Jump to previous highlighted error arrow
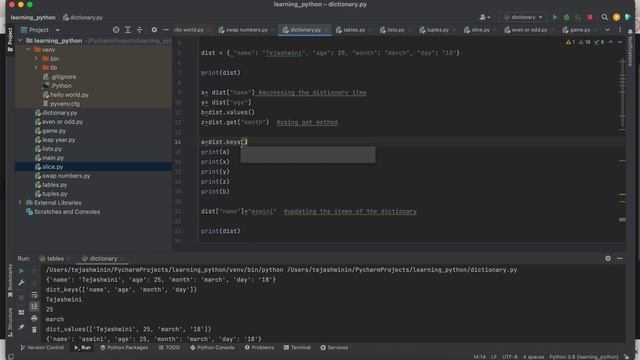The height and width of the screenshot is (360, 640). point(611,42)
